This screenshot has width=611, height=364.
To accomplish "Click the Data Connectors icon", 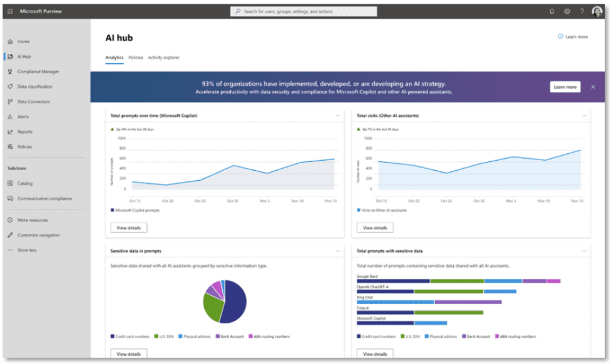I will tap(10, 101).
